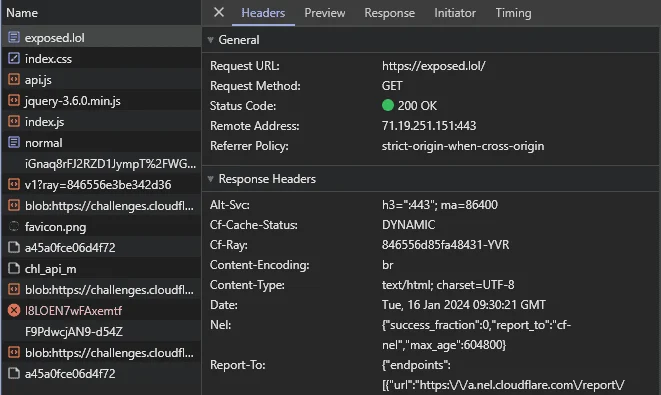The width and height of the screenshot is (661, 395).
Task: Click the strict-origin-when-cross-origin referrer policy value
Action: (463, 146)
